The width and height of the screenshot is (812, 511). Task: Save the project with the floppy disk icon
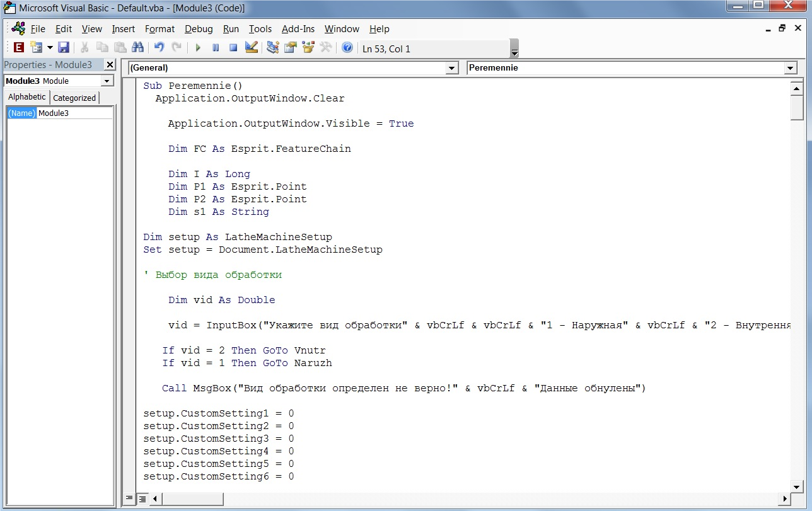click(x=63, y=48)
